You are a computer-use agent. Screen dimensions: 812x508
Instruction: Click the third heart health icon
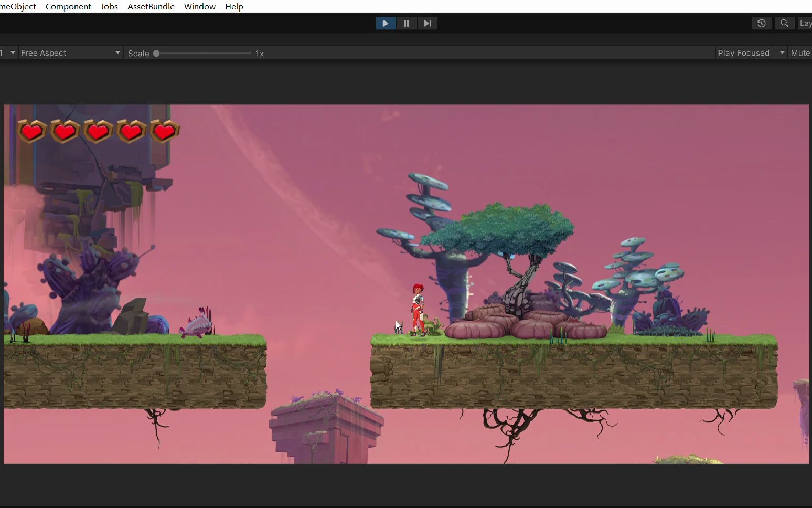tap(98, 131)
